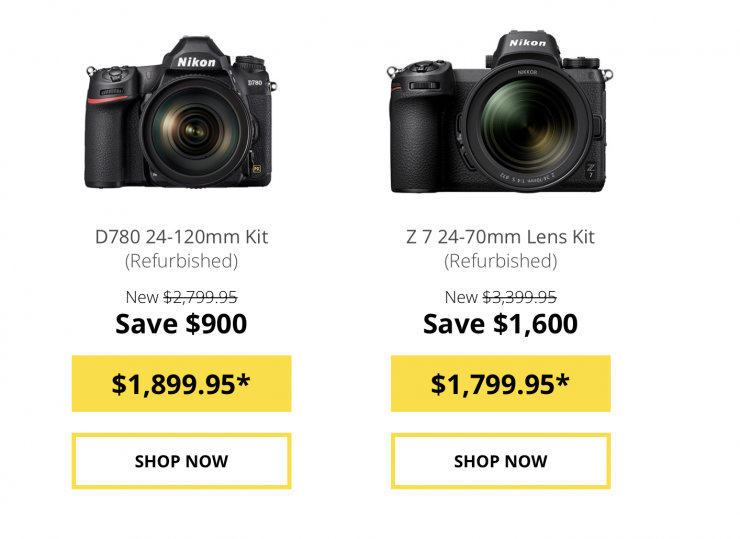This screenshot has width=740, height=539.
Task: Click the Save $1,600 text
Action: tap(500, 324)
